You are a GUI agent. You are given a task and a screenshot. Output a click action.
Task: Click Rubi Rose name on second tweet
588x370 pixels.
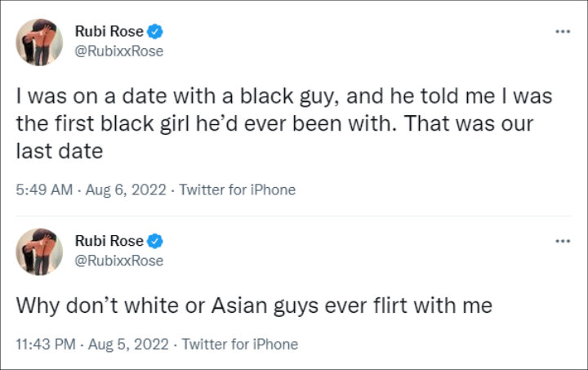click(109, 241)
